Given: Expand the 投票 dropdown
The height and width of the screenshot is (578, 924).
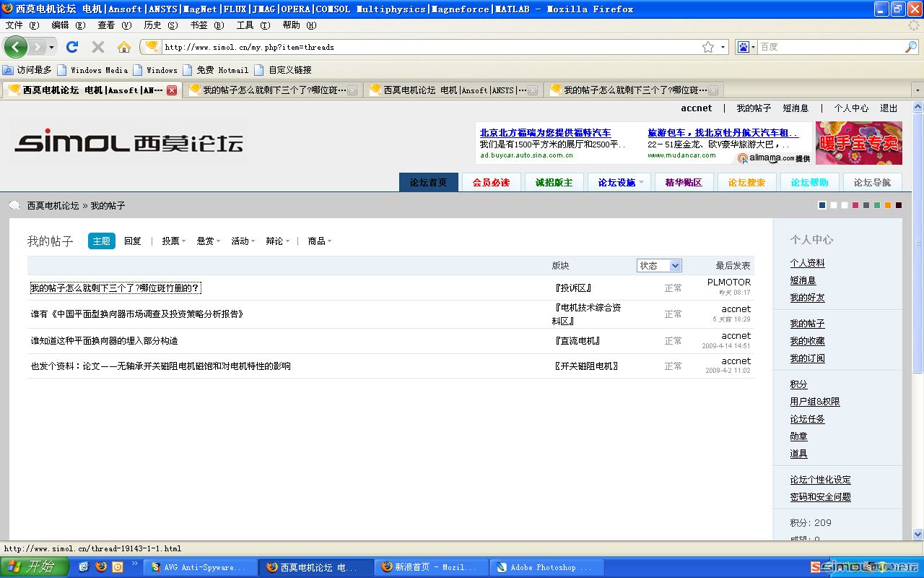Looking at the screenshot, I should [174, 241].
